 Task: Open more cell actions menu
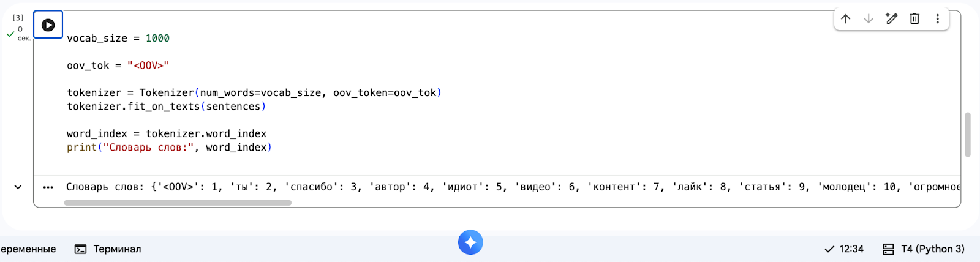[937, 19]
